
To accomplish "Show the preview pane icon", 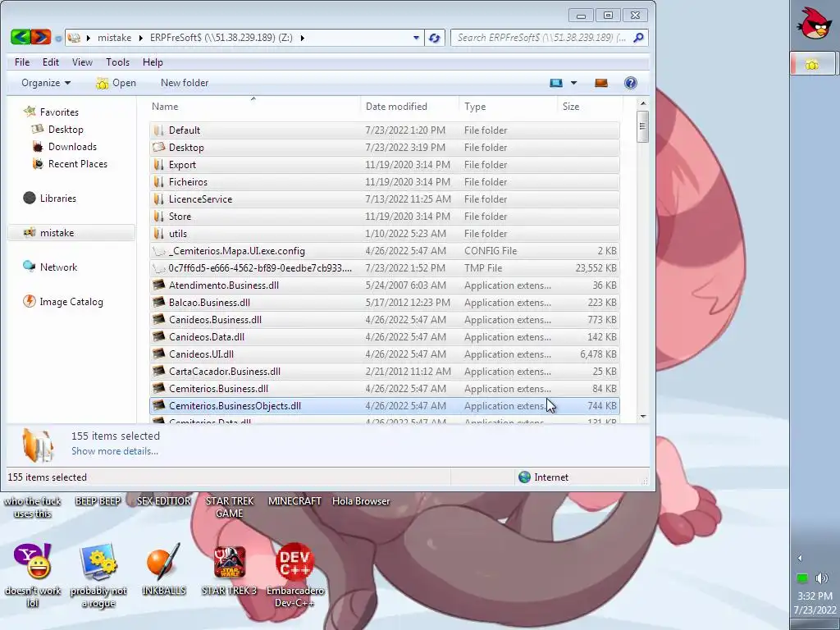I will [x=601, y=83].
